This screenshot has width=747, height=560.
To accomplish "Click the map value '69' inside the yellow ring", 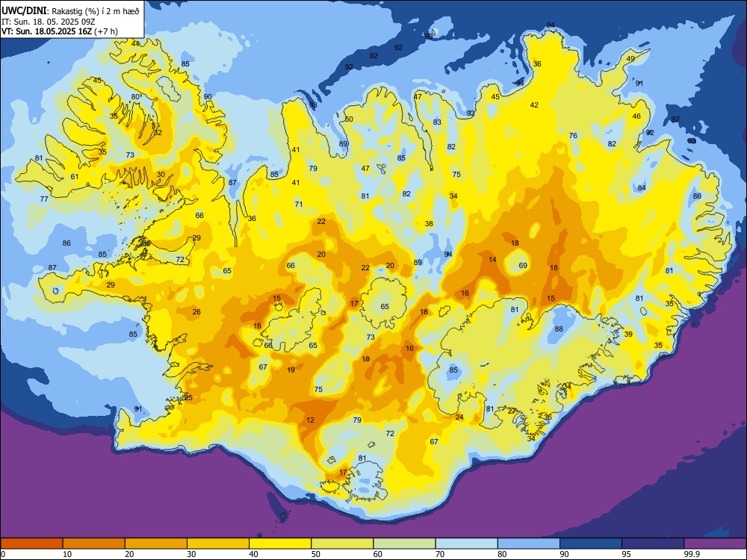I will 523,266.
